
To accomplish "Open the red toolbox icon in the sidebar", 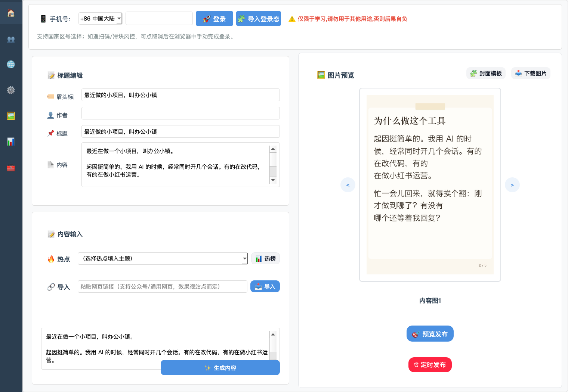I will point(11,168).
